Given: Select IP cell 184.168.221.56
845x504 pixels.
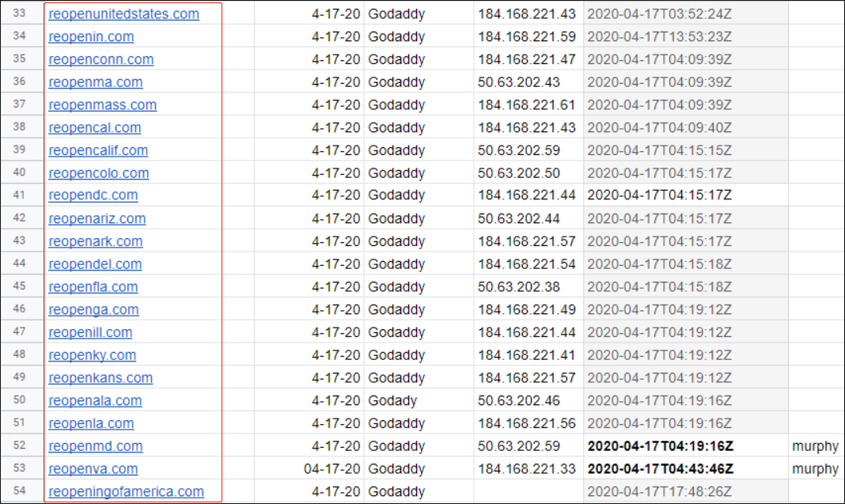Looking at the screenshot, I should pyautogui.click(x=529, y=423).
